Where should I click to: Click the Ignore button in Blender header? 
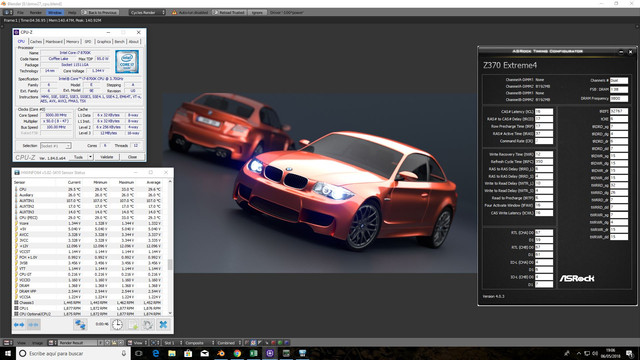coord(257,13)
